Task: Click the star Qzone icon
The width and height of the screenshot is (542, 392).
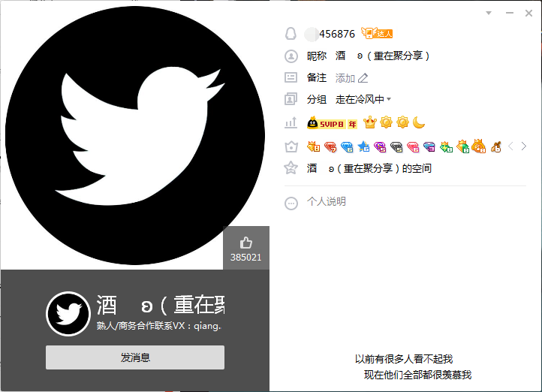Action: [291, 168]
